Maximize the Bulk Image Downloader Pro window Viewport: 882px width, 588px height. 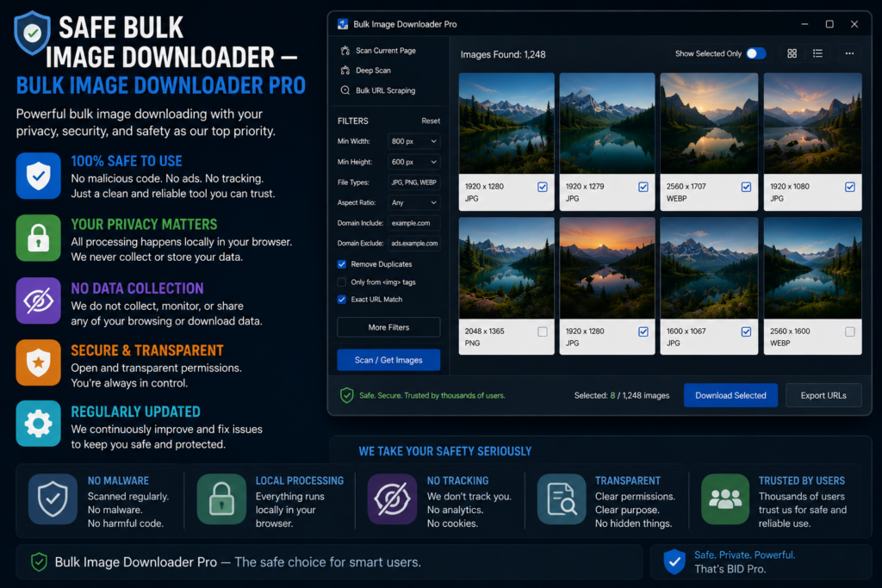pyautogui.click(x=829, y=24)
